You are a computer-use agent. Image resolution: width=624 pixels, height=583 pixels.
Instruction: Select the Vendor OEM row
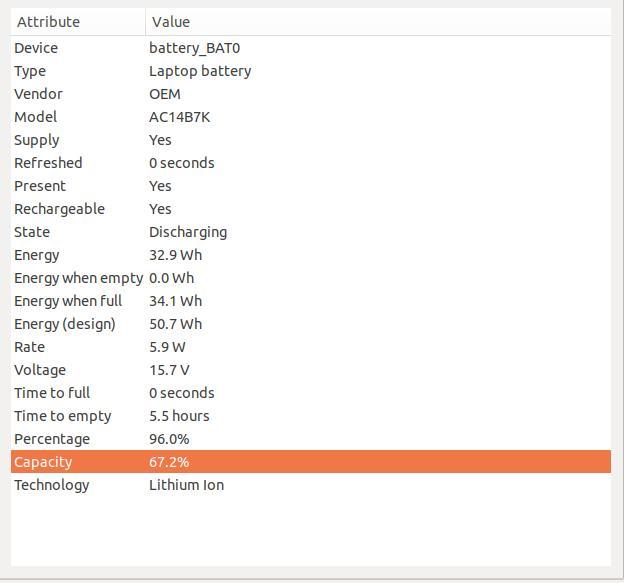(x=311, y=94)
